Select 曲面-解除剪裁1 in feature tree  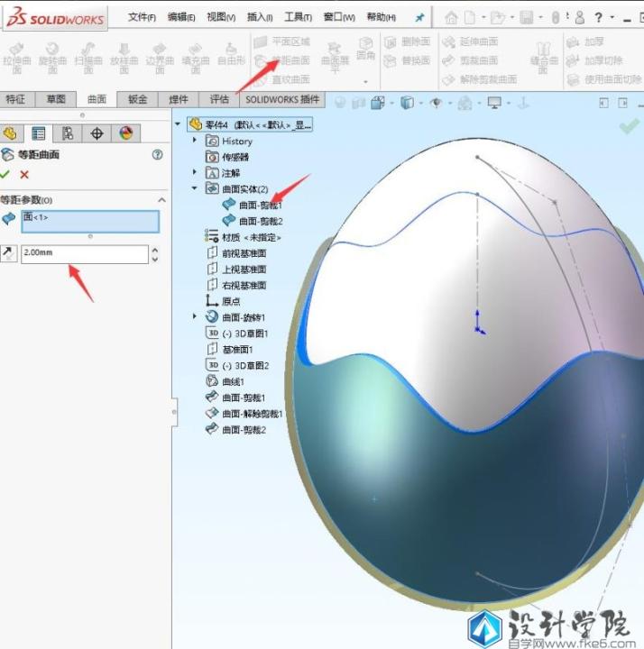[252, 414]
